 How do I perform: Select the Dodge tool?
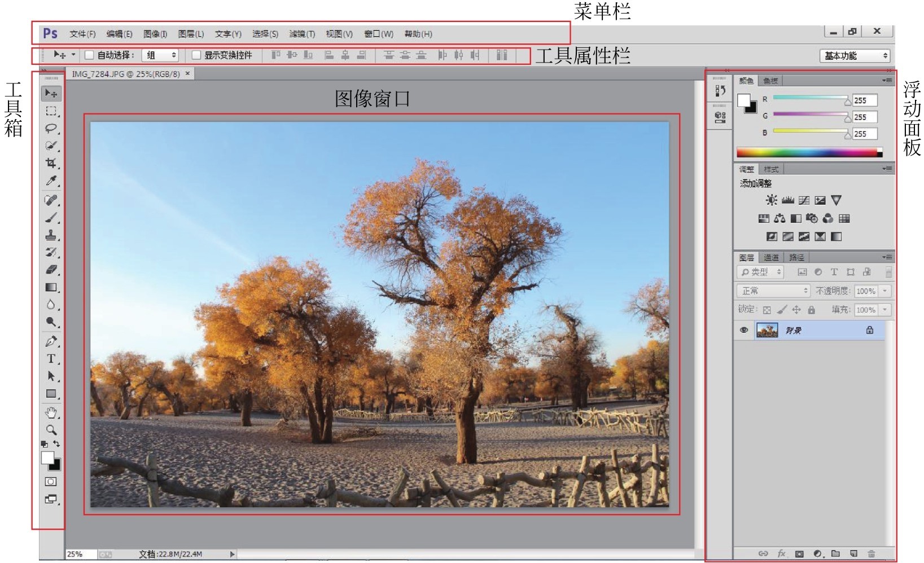coord(51,322)
